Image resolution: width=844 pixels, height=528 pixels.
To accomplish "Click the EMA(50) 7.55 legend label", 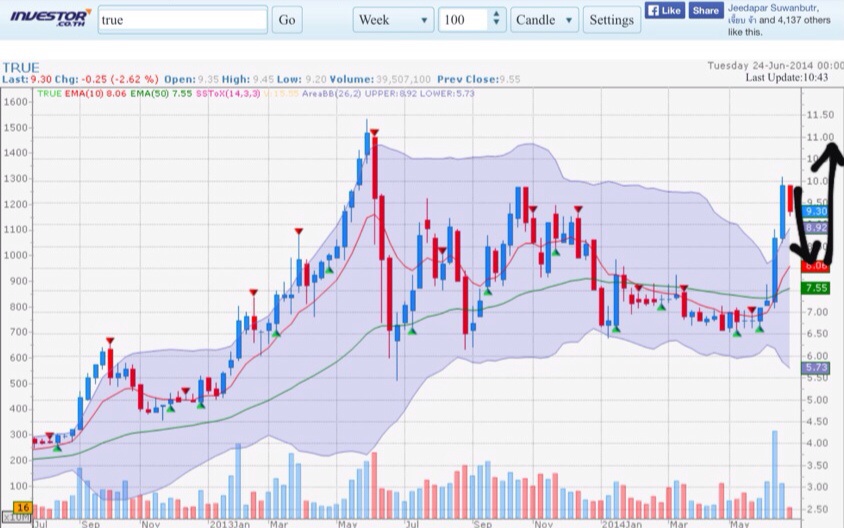I will coord(161,93).
